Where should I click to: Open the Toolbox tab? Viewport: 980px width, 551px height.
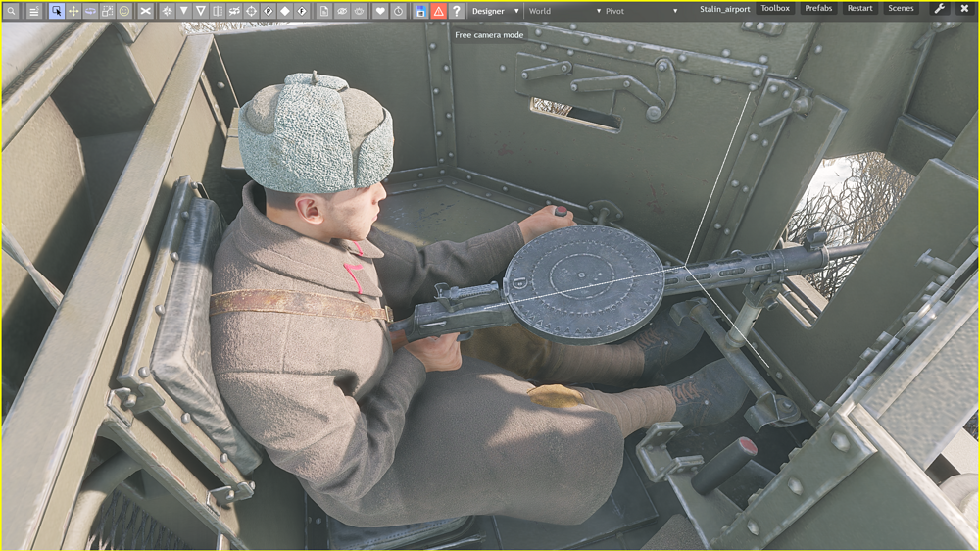[775, 9]
